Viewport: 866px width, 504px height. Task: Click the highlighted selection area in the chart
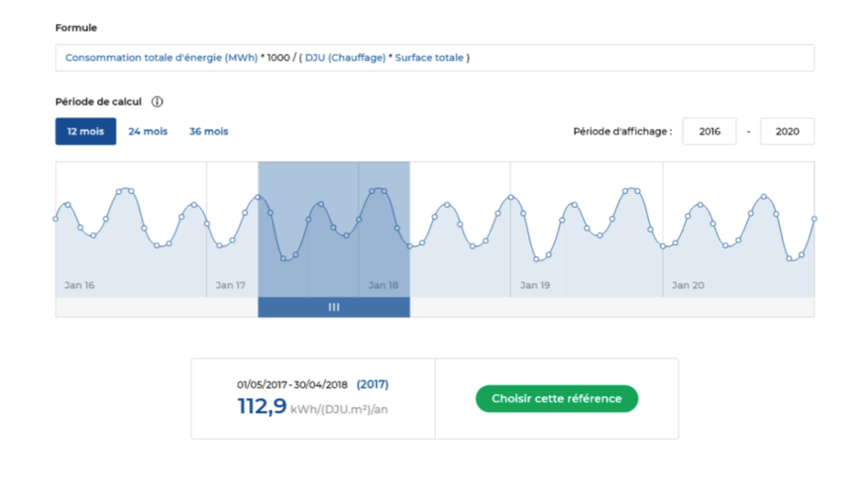(x=333, y=229)
